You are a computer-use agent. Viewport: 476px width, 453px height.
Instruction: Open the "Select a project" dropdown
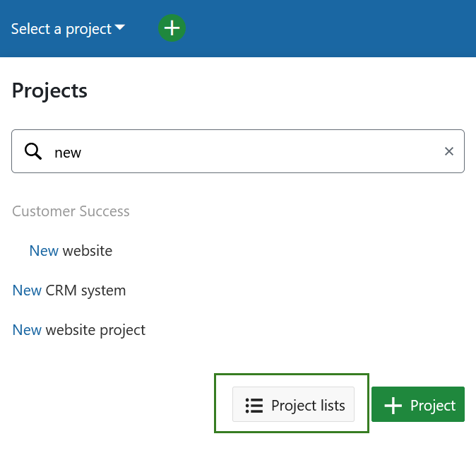coord(68,29)
